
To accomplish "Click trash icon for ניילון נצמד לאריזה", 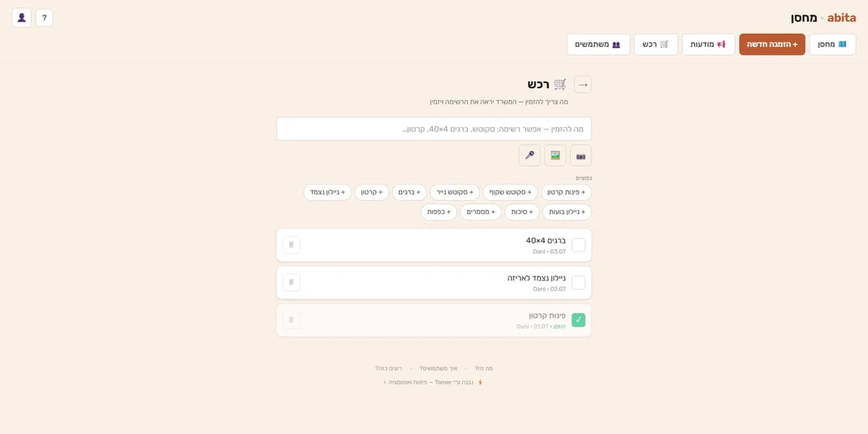I will tap(292, 283).
